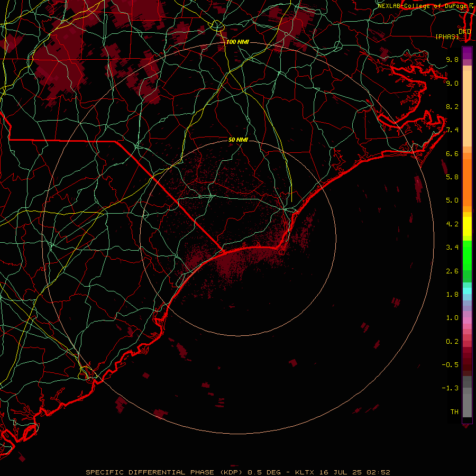The image size is (476, 476).
Task: Click the 1.0 legend value
Action: [x=452, y=318]
